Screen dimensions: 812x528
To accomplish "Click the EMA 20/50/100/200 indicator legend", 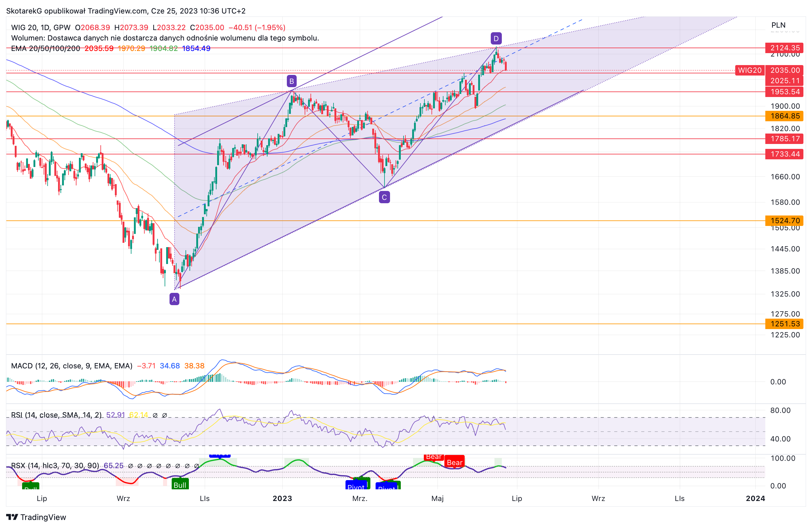I will tap(45, 49).
